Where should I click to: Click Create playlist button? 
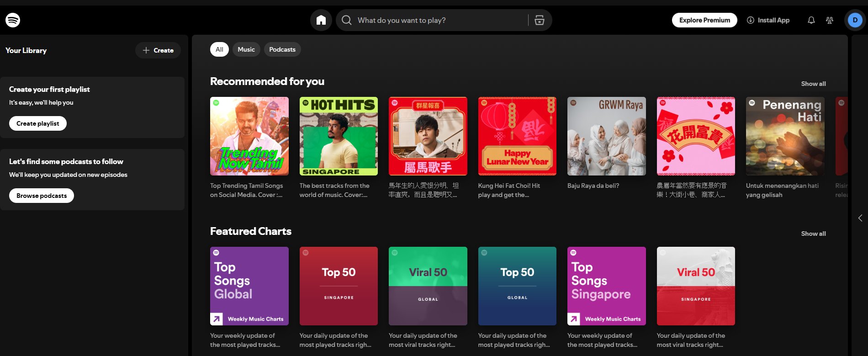click(38, 123)
